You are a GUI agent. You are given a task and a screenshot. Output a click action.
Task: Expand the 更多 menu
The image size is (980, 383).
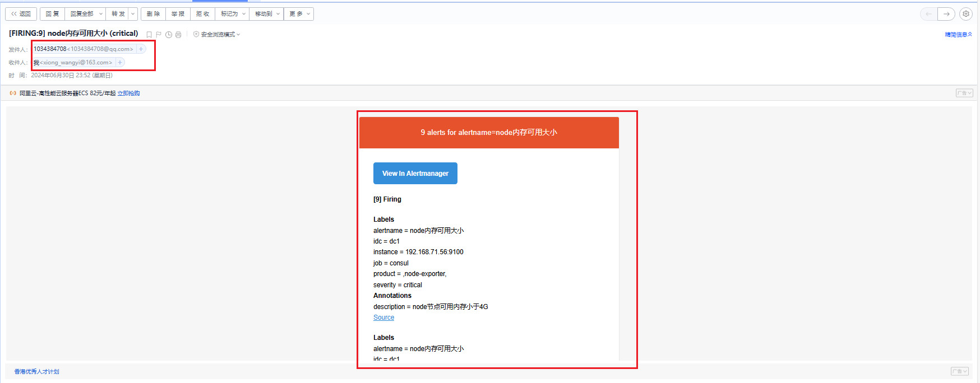(x=299, y=14)
